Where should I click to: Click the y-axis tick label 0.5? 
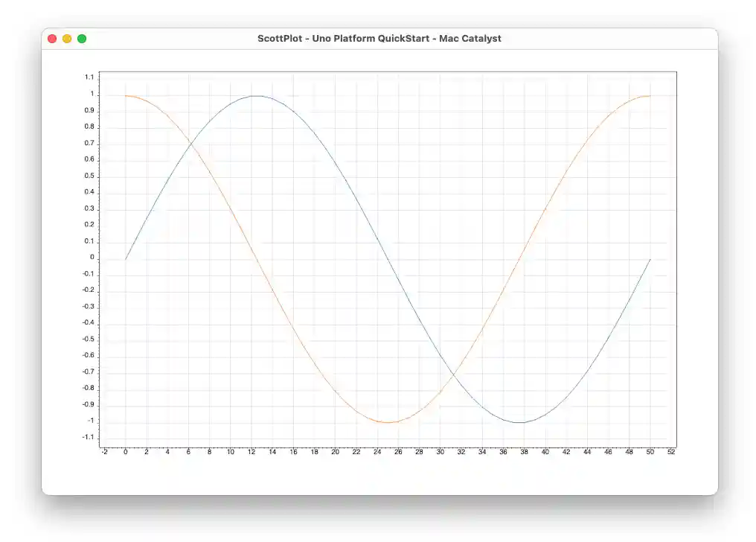pyautogui.click(x=89, y=176)
